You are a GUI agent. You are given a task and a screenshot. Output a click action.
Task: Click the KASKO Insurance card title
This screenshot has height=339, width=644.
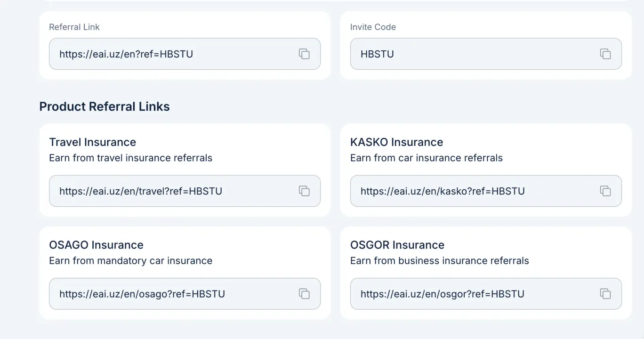(396, 142)
